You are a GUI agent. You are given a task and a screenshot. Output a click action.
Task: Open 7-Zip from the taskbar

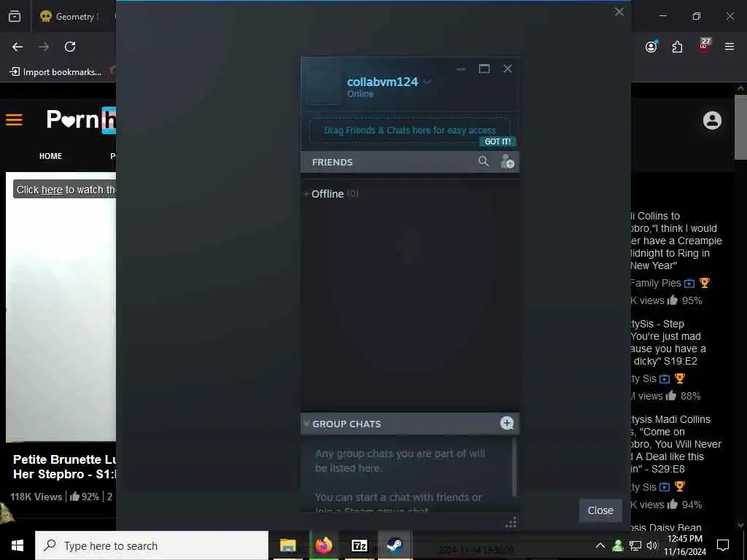(359, 545)
